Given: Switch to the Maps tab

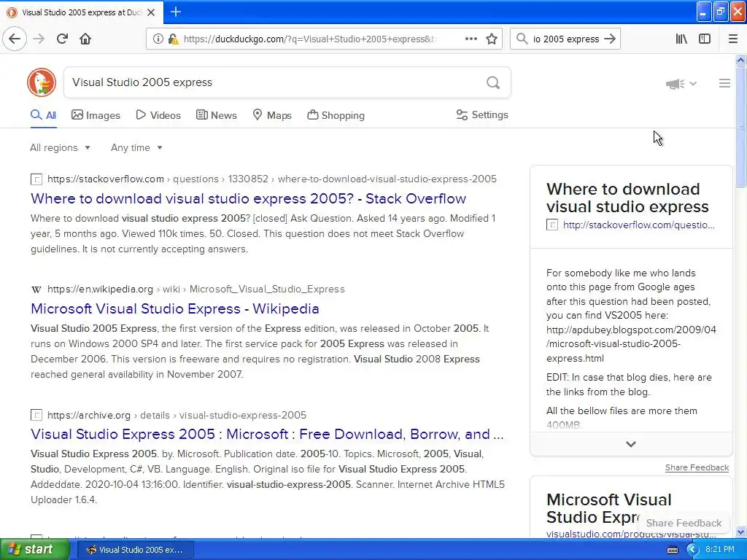Looking at the screenshot, I should coord(272,115).
